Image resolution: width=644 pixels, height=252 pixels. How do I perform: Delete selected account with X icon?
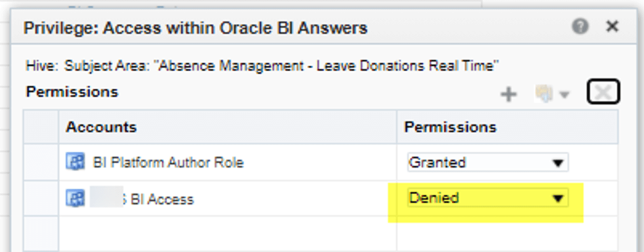[x=603, y=93]
